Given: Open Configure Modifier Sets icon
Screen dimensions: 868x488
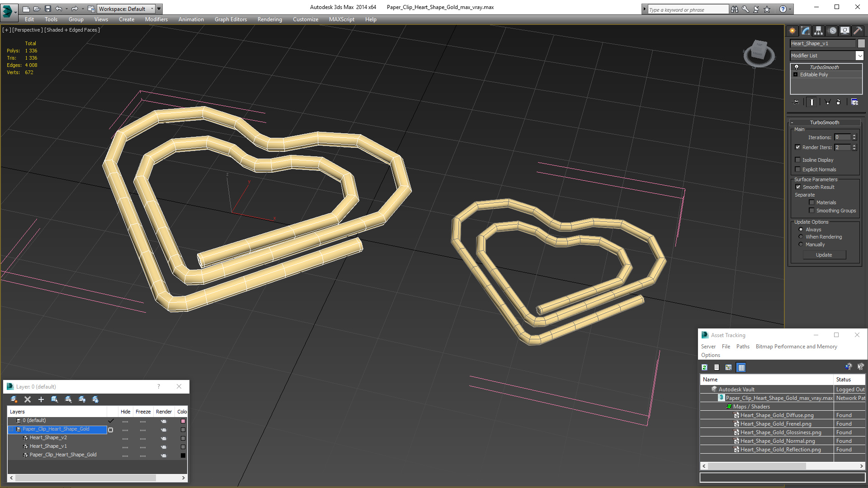Looking at the screenshot, I should tap(854, 102).
